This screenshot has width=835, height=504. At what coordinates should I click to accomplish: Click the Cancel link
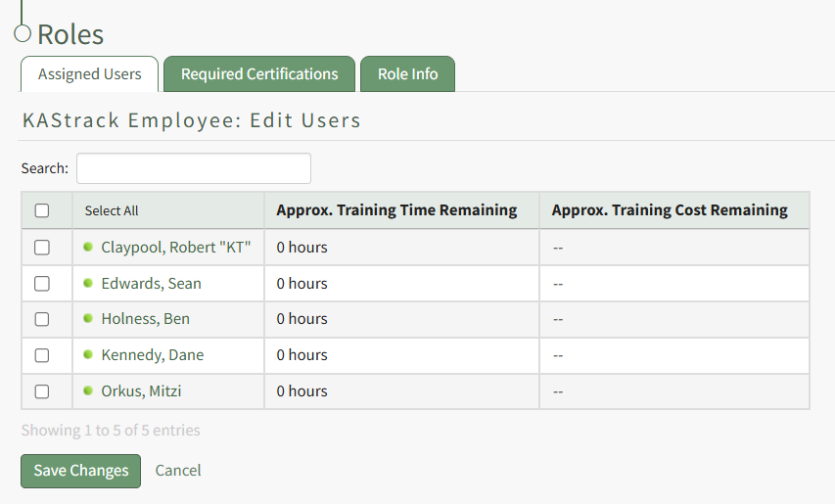point(178,471)
